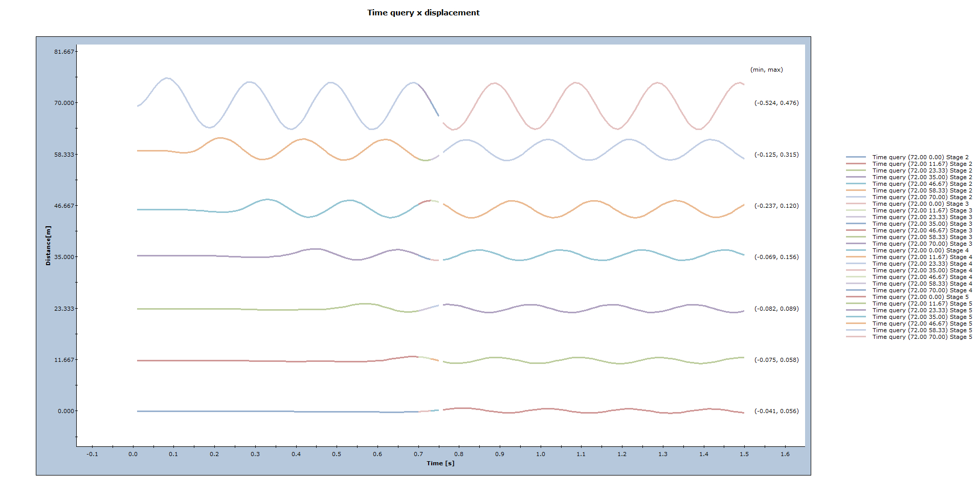This screenshot has width=980, height=496.
Task: Click the color line sample for Stage 5 (72.00 46.67)
Action: (x=856, y=324)
